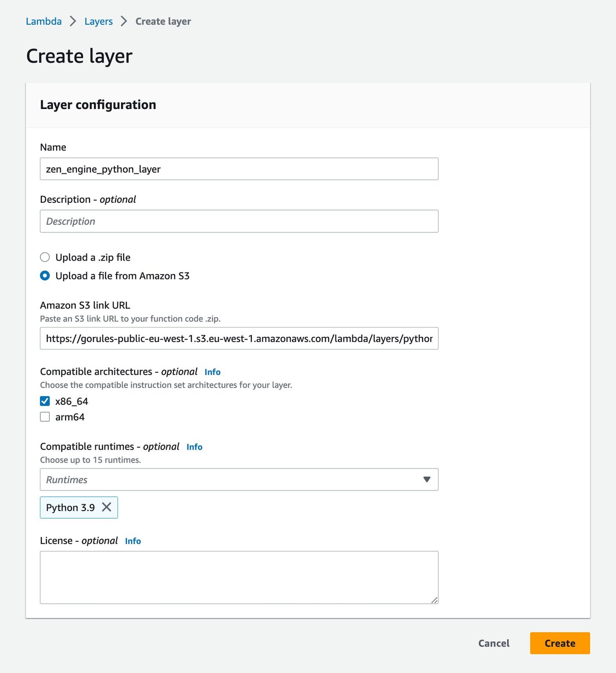This screenshot has height=673, width=616.
Task: Click into the Description text field
Action: (239, 221)
